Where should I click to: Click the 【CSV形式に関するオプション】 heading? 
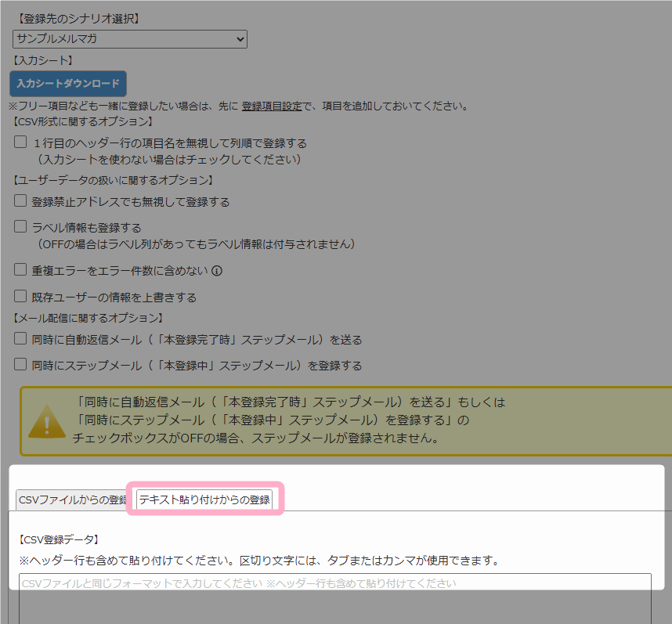(x=83, y=121)
